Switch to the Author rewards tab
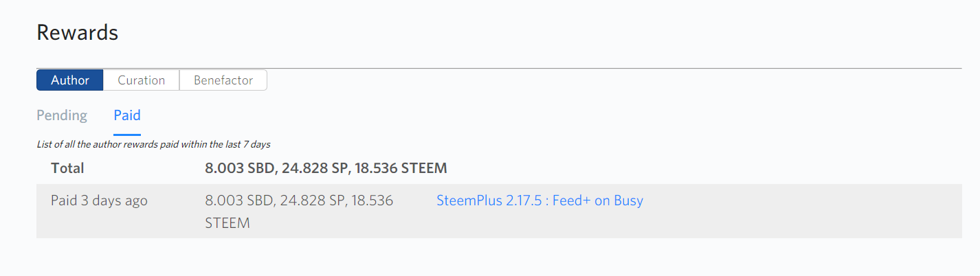Screen dimensions: 980x276 click(70, 80)
